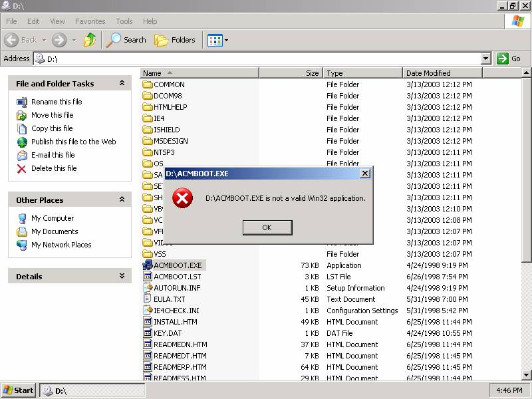Click Rename this file link
The height and width of the screenshot is (399, 532).
tap(57, 102)
